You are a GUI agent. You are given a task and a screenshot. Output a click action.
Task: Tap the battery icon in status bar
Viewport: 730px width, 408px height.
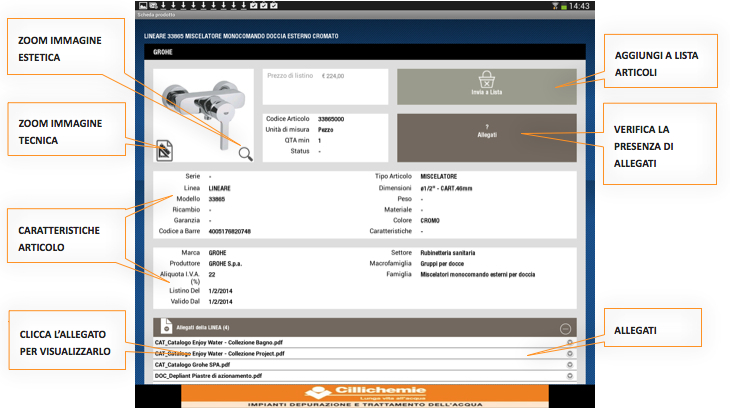click(x=564, y=6)
